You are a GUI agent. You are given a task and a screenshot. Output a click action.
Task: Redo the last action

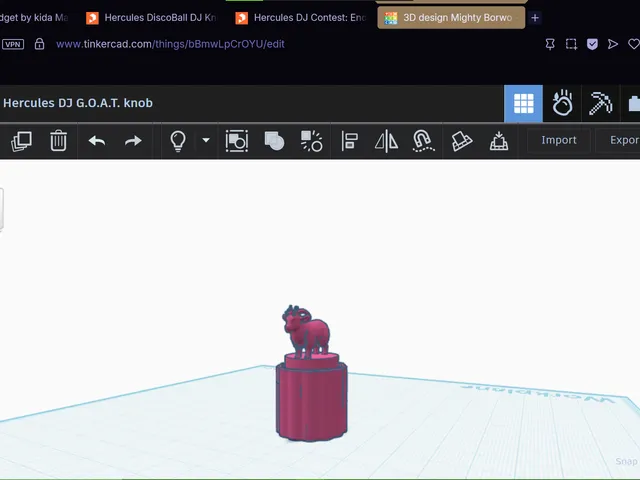[x=133, y=141]
